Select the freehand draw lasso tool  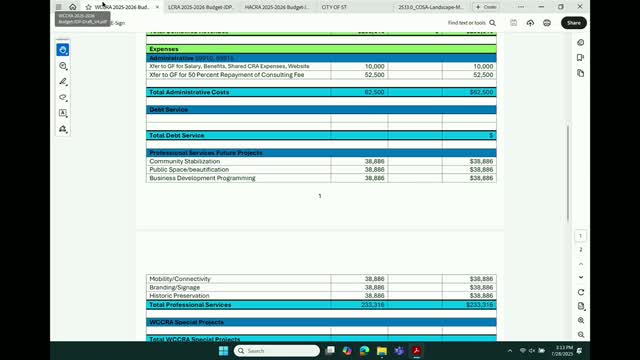(x=63, y=97)
